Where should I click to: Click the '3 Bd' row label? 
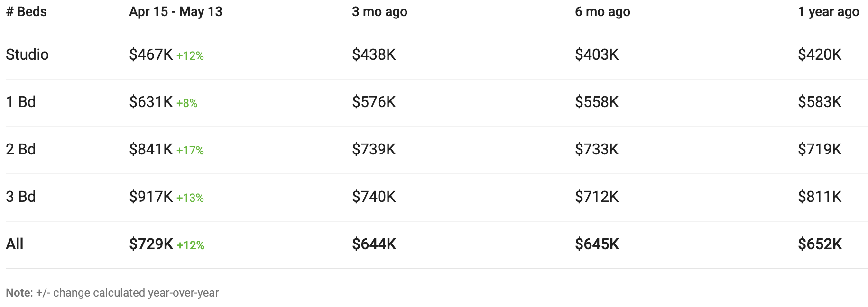[21, 197]
